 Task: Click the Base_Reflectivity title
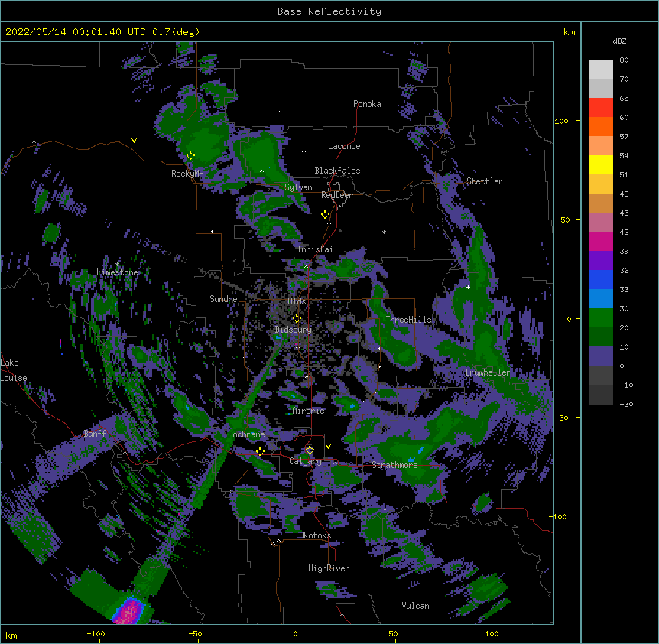(329, 11)
